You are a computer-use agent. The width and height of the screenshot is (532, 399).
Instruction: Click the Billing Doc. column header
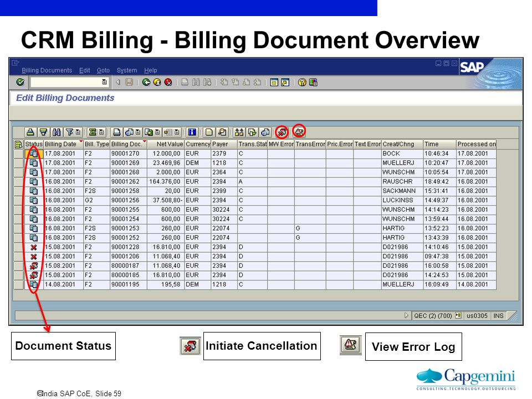129,144
